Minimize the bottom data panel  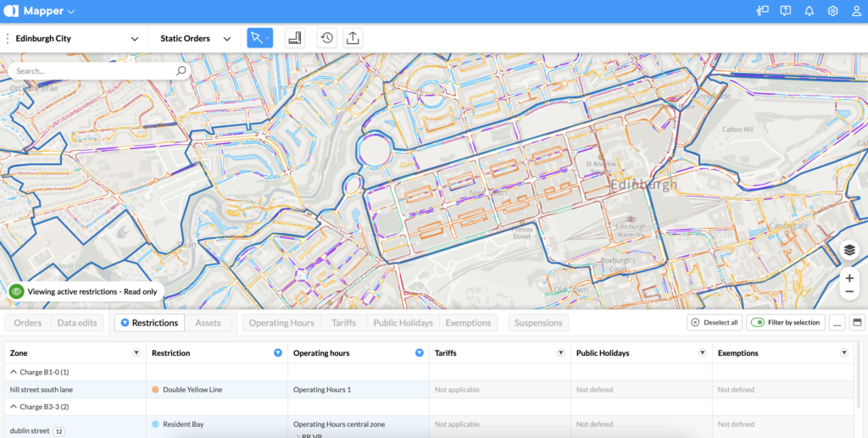click(837, 323)
